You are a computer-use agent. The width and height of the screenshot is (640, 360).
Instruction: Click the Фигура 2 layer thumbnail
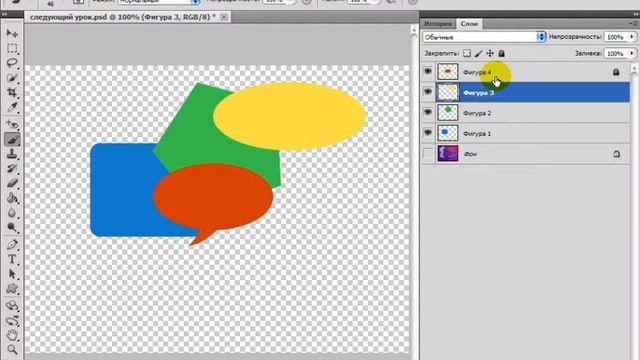(x=448, y=113)
